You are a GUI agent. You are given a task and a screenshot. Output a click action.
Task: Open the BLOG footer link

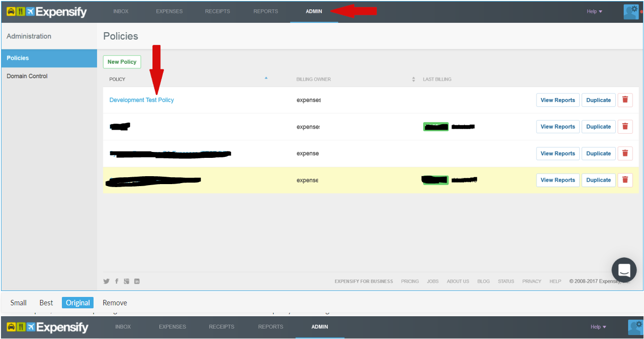[484, 281]
